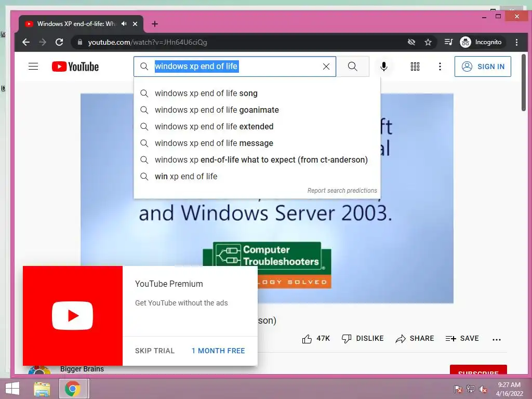Click the SHARE button
532x399 pixels.
pyautogui.click(x=415, y=339)
